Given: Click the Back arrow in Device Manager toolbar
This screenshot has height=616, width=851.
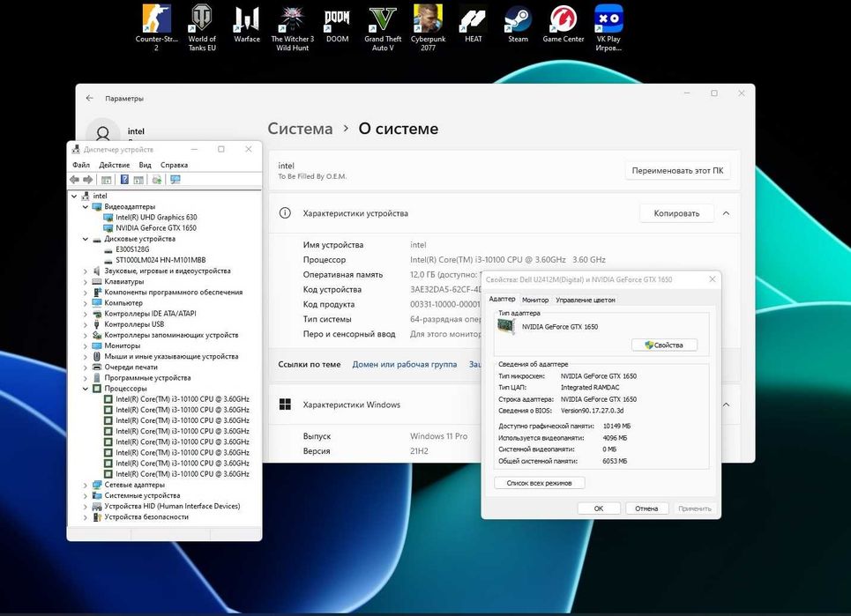Looking at the screenshot, I should pyautogui.click(x=74, y=180).
